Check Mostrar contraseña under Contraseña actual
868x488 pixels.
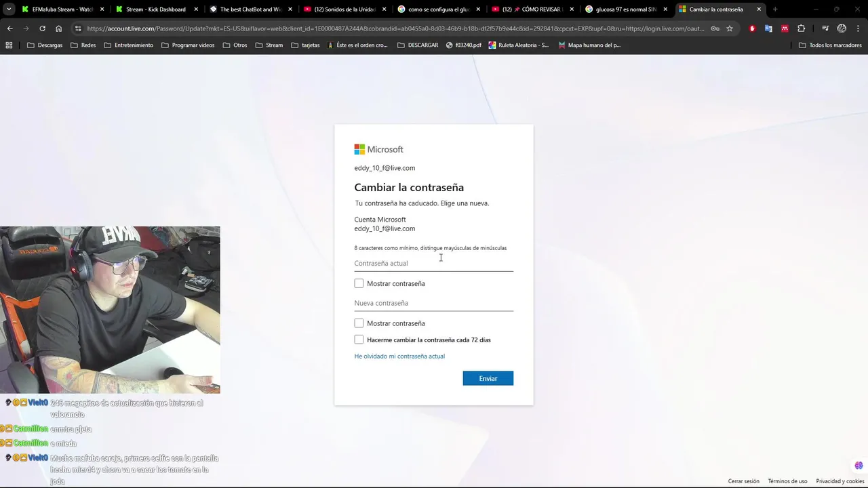(x=359, y=283)
